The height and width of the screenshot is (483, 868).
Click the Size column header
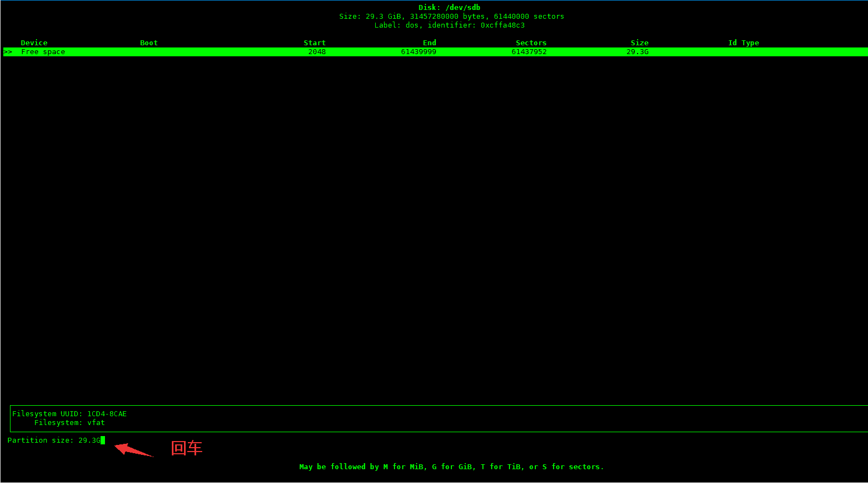click(639, 43)
